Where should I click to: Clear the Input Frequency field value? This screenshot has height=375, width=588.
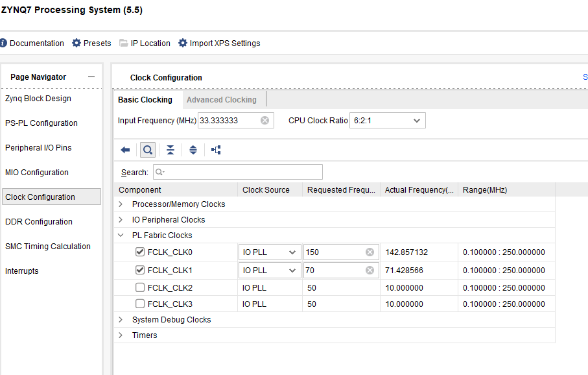coord(265,121)
